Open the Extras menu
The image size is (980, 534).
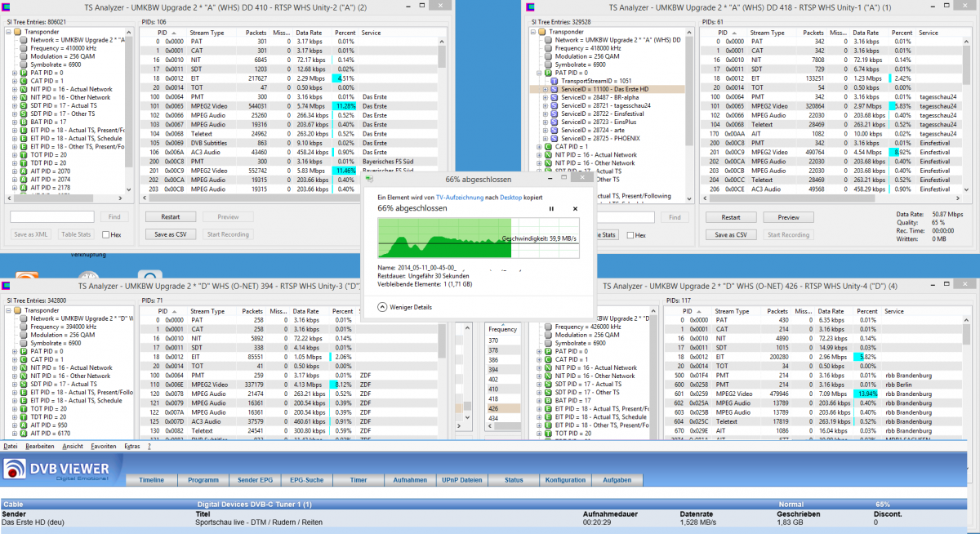[x=131, y=447]
